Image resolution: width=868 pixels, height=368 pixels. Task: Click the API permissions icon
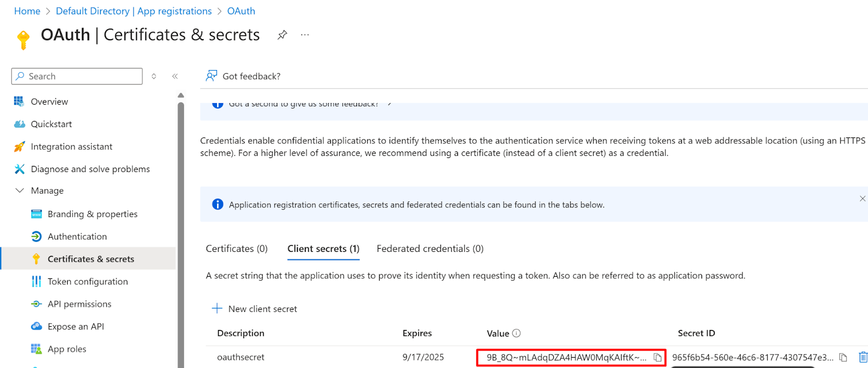point(36,304)
